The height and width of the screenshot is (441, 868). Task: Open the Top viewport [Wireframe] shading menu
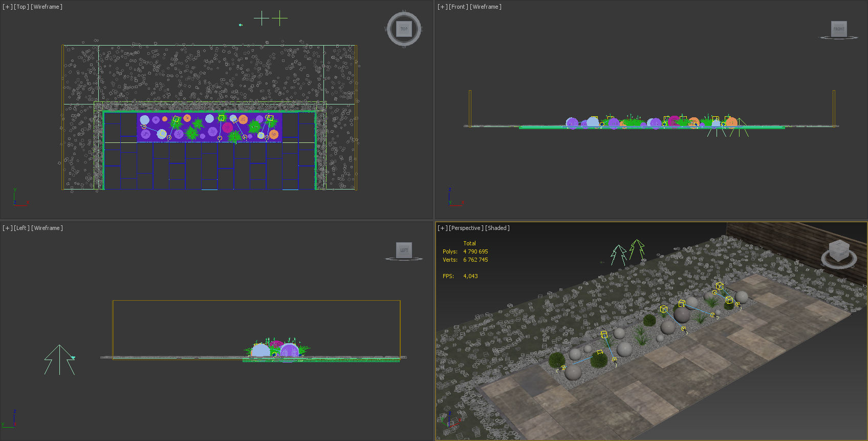coord(47,7)
